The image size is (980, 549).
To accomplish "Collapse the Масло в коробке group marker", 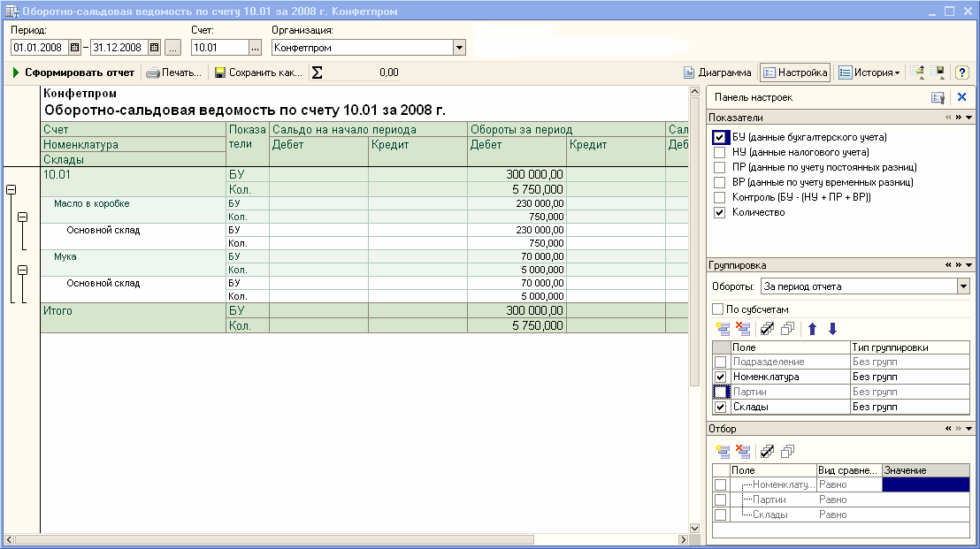I will click(x=22, y=217).
